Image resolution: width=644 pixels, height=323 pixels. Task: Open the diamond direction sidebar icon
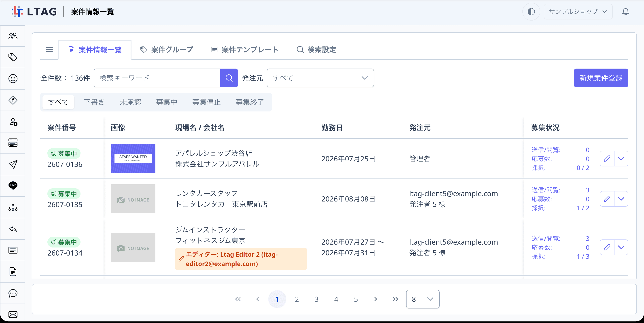[x=13, y=100]
